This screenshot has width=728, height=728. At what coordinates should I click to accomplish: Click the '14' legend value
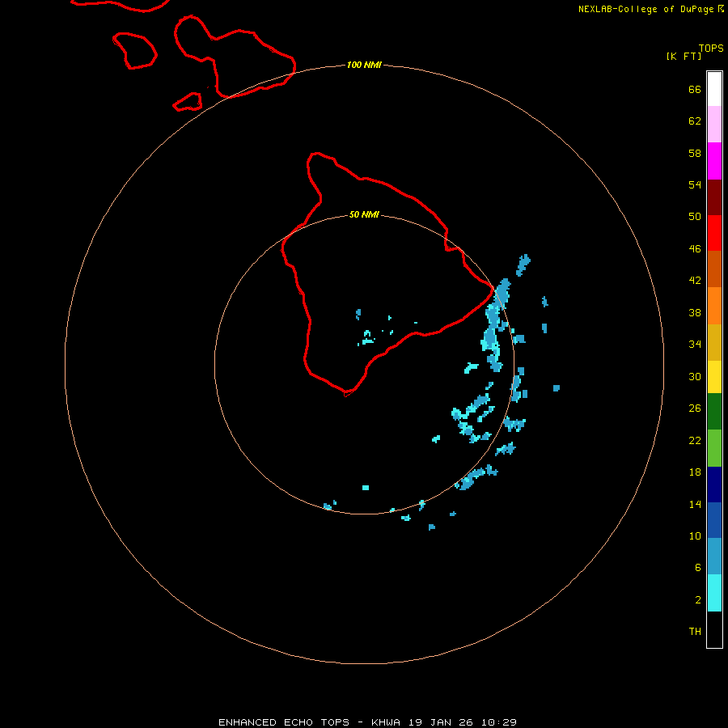[x=695, y=504]
